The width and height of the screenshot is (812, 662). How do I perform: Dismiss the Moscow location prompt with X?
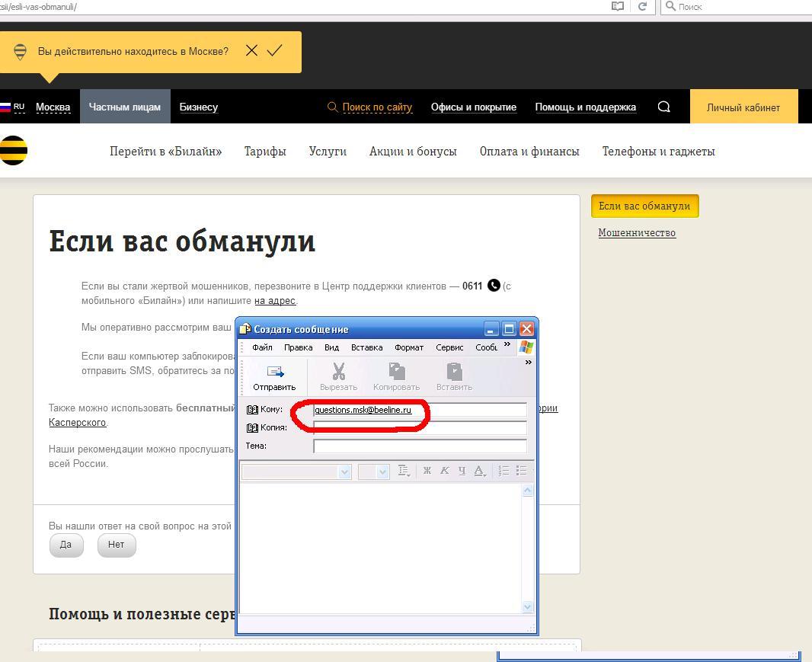pos(251,51)
